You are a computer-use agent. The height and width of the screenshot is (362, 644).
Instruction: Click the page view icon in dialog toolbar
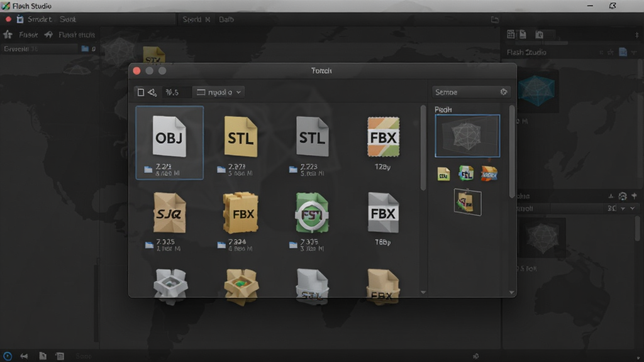[x=140, y=92]
